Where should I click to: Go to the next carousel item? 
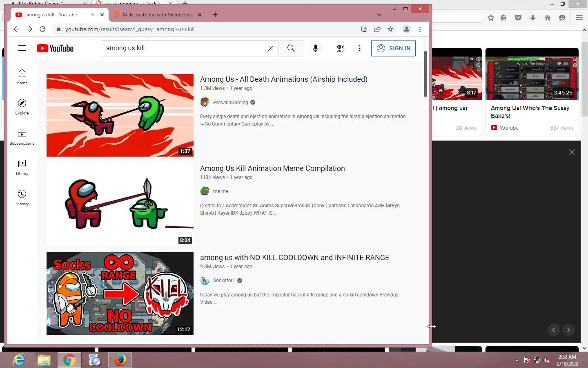[x=568, y=330]
